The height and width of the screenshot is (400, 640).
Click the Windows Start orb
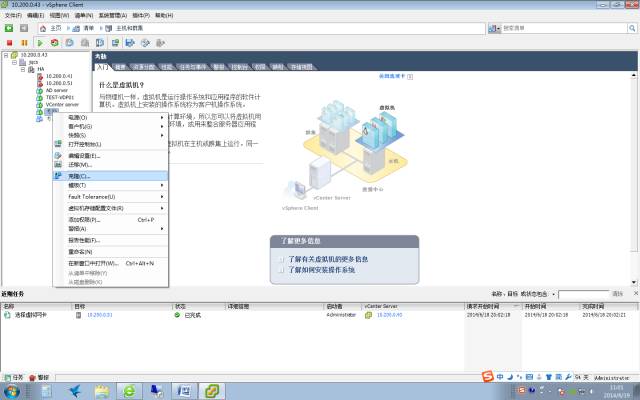[12, 391]
